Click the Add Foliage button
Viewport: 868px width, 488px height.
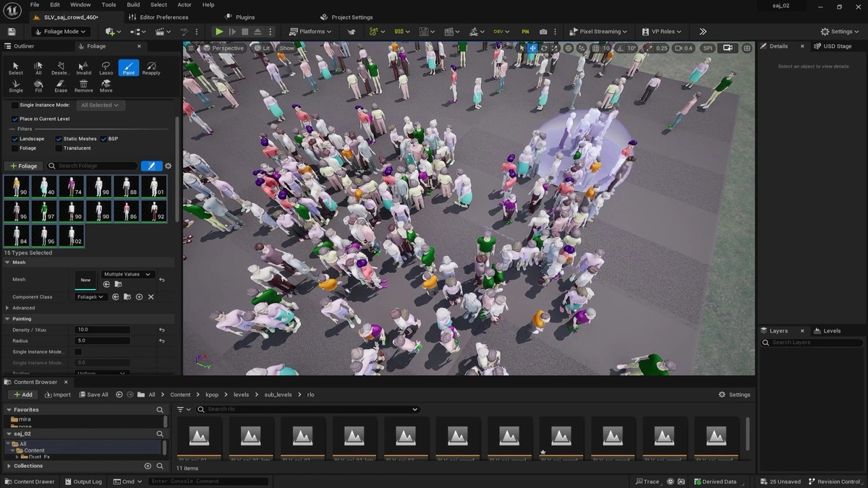click(23, 166)
